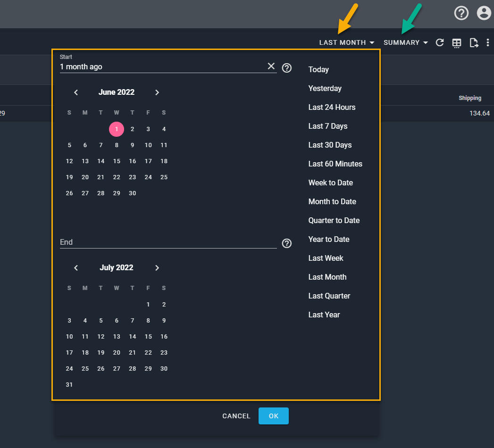Select Last 7 Days preset
Screen dimensions: 494x448
(x=328, y=126)
